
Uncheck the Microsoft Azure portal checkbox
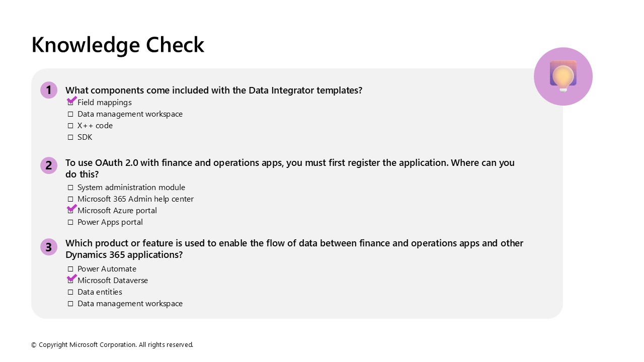[70, 211]
